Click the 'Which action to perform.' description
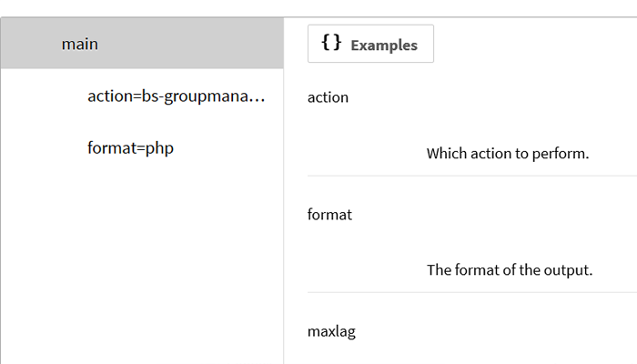The width and height of the screenshot is (637, 364). click(x=508, y=153)
